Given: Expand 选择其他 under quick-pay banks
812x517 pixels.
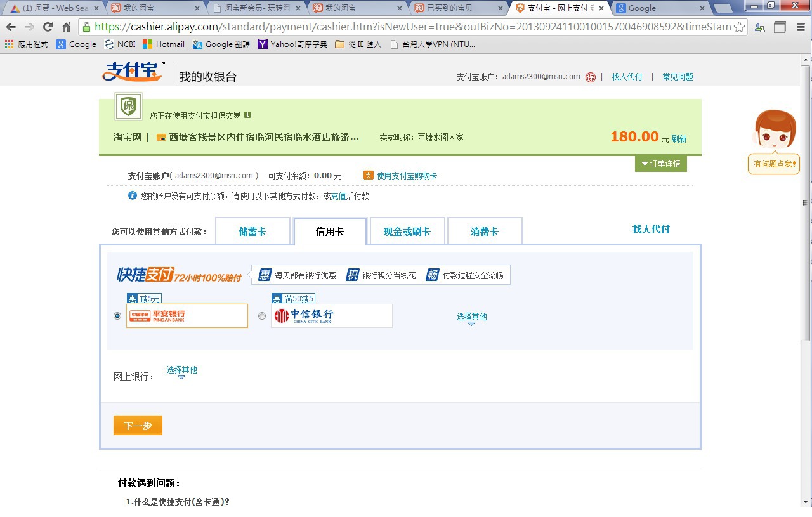Looking at the screenshot, I should 472,318.
